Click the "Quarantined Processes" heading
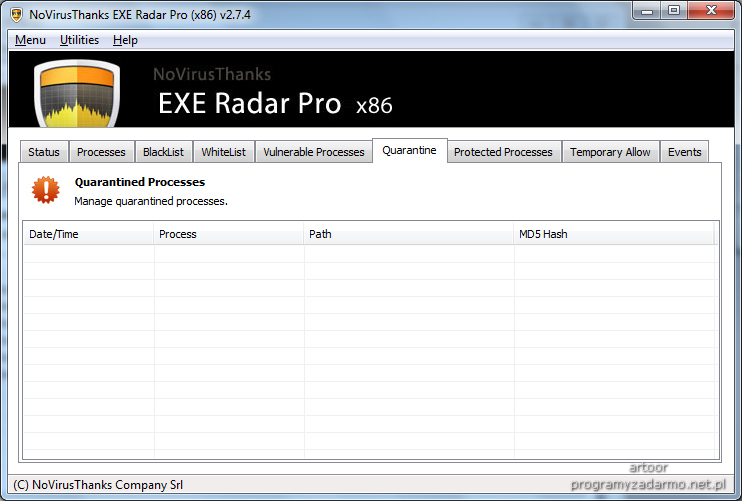The width and height of the screenshot is (742, 501). coord(140,182)
